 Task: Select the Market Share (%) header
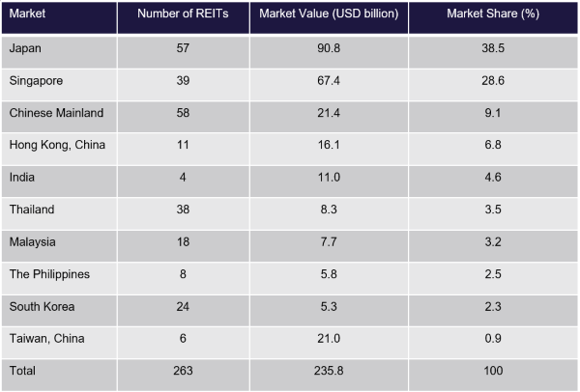coord(492,17)
